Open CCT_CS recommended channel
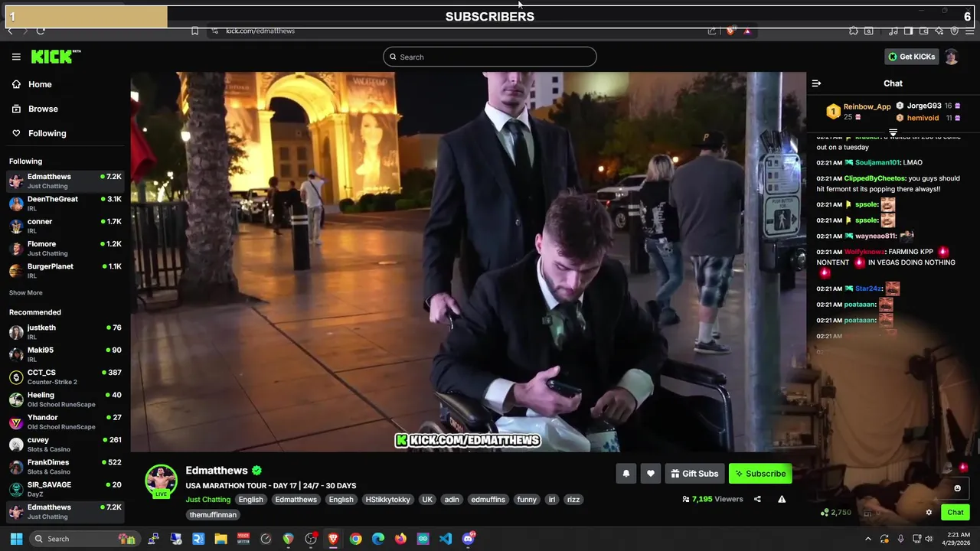The image size is (980, 551). [65, 377]
